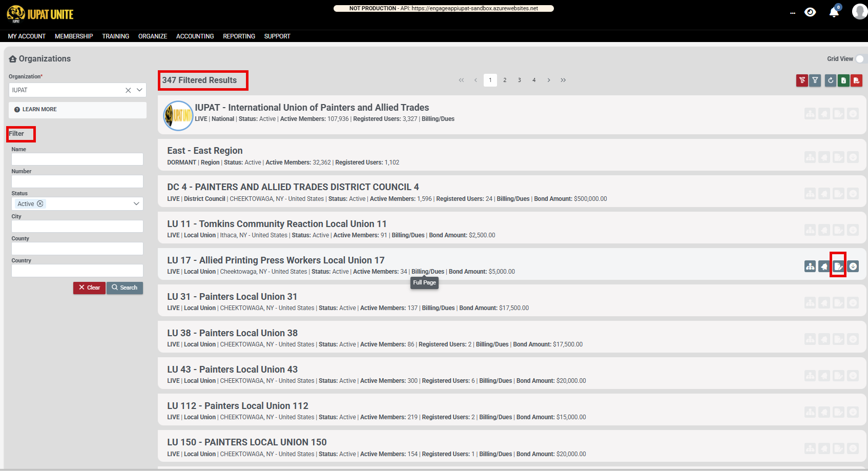The height and width of the screenshot is (471, 868).
Task: Click the Search button
Action: [x=125, y=288]
